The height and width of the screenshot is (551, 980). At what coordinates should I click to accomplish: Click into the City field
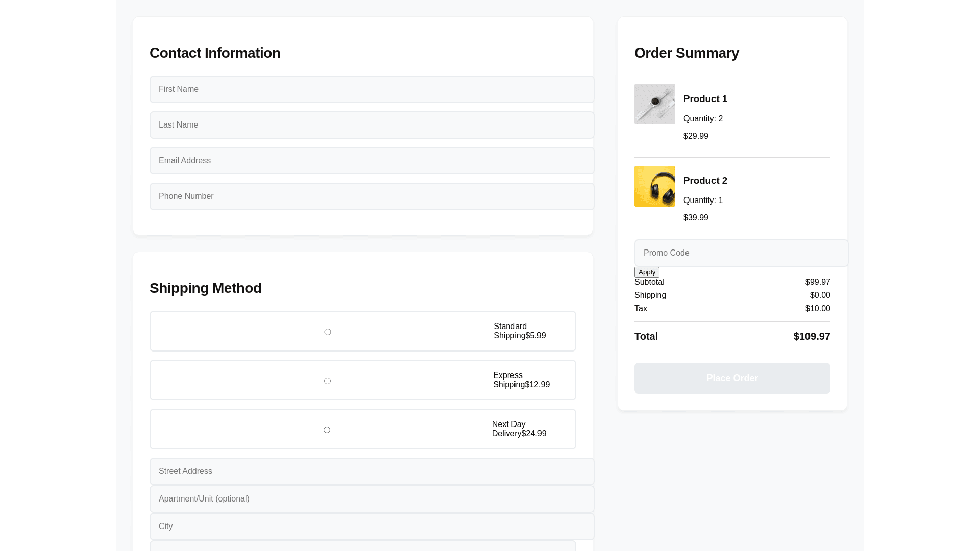click(372, 527)
